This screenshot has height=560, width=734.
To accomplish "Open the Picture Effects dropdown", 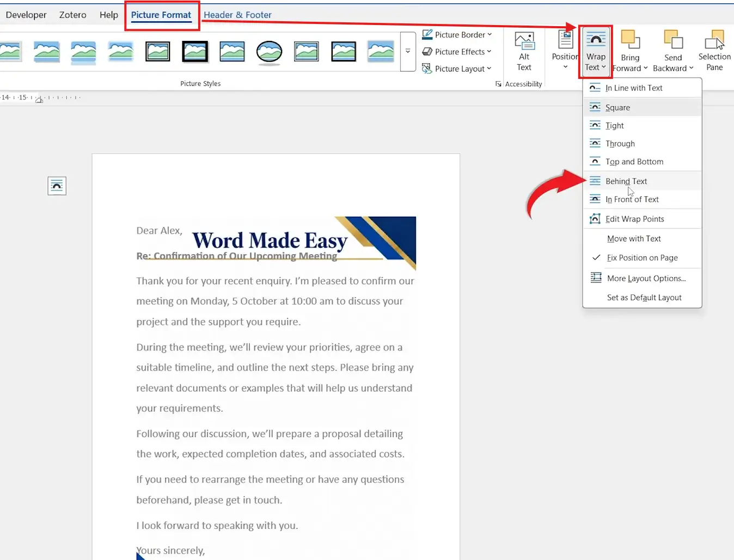I will (457, 52).
